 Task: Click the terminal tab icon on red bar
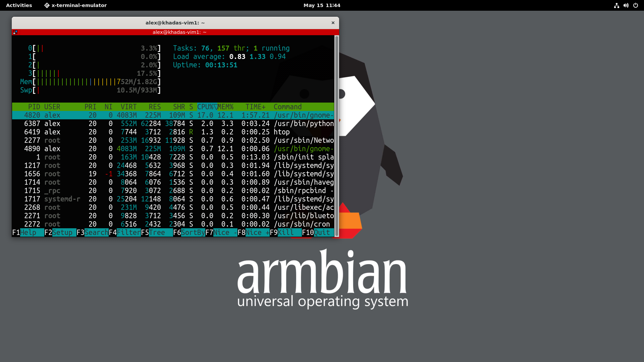[x=15, y=33]
